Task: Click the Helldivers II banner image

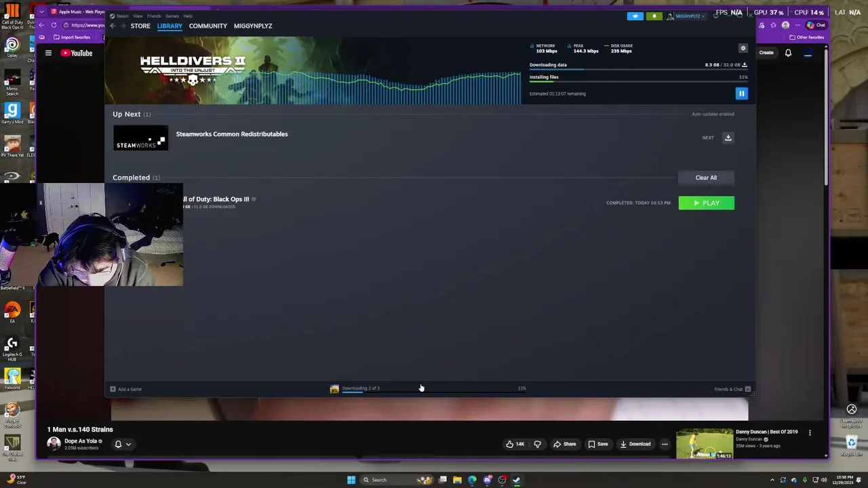Action: click(x=313, y=70)
